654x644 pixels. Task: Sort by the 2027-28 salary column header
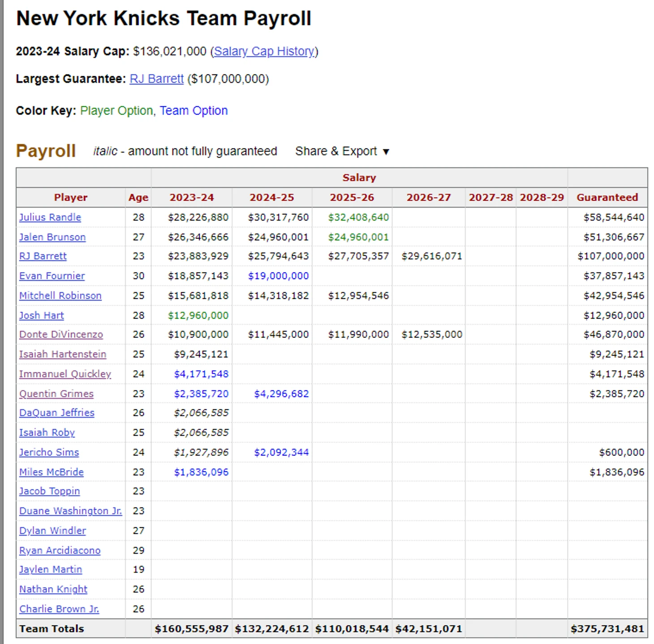[x=490, y=198]
